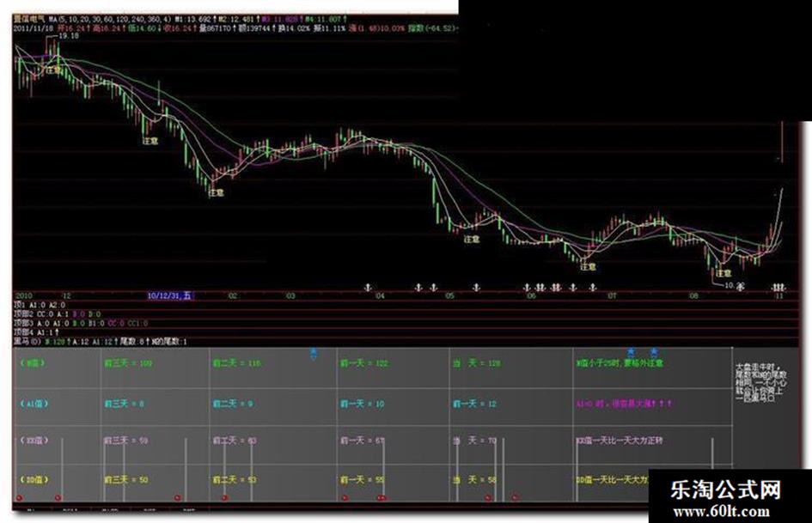Viewport: 812px width, 523px height.
Task: Click the signal marker above the 06 month label
Action: [x=528, y=287]
